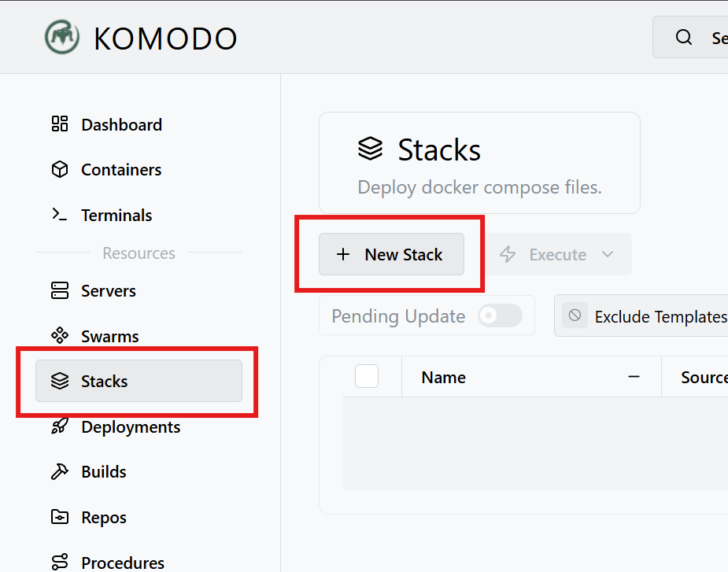Open the Terminals prompt icon
728x572 pixels.
click(60, 215)
